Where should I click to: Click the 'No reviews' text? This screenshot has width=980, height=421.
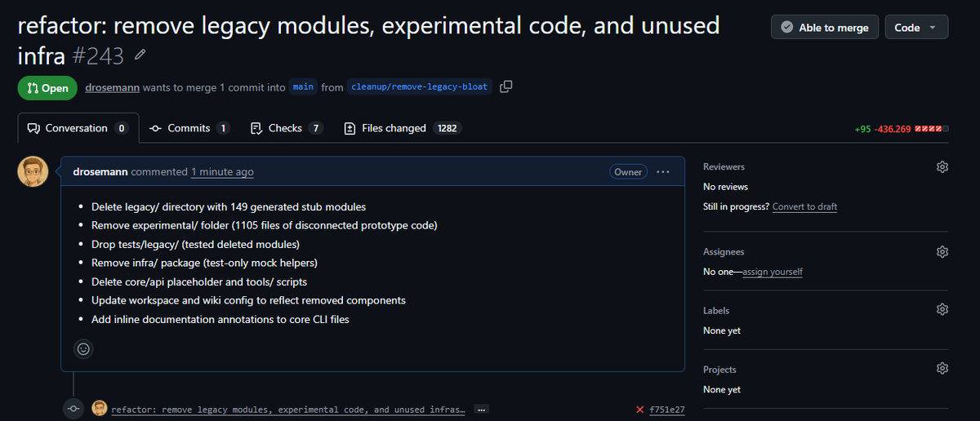click(x=725, y=187)
